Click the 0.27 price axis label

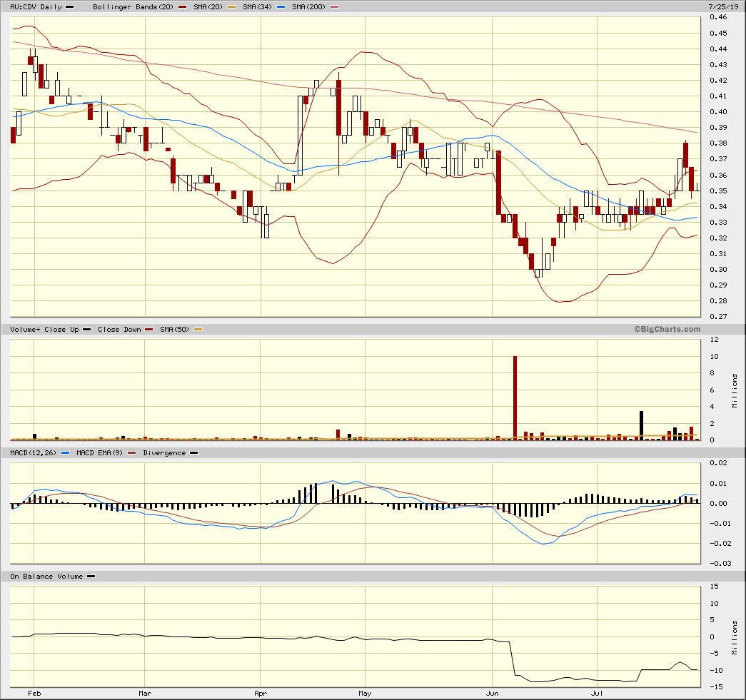(x=718, y=317)
